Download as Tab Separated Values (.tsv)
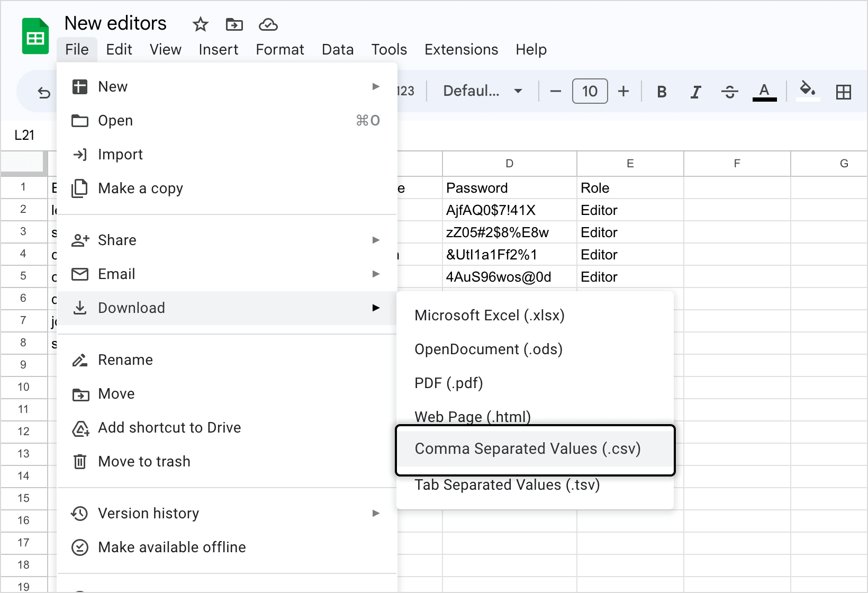 click(535, 485)
